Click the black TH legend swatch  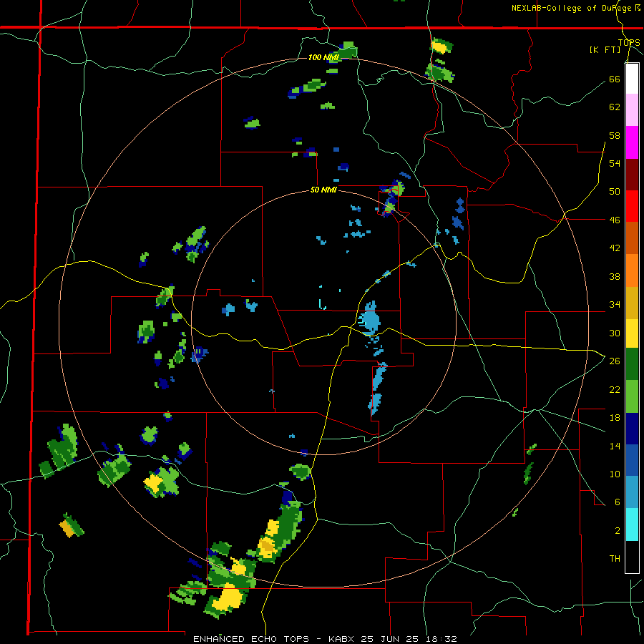click(x=632, y=557)
